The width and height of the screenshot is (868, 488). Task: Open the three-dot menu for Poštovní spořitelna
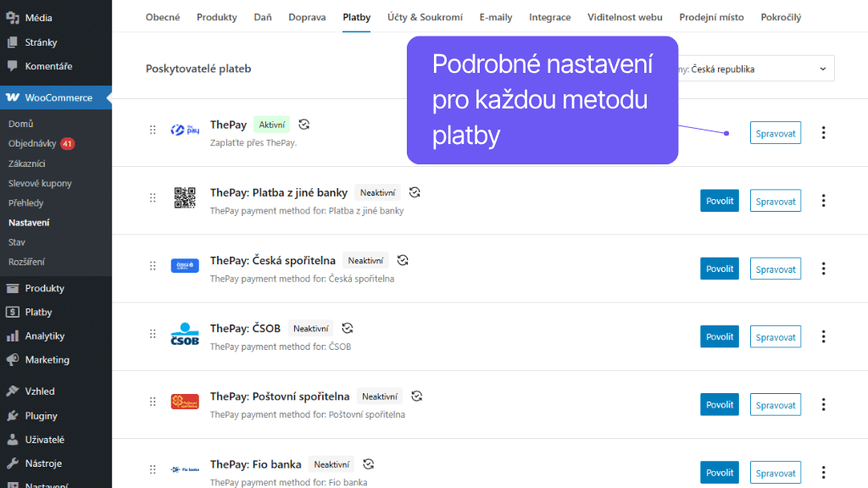pos(824,404)
